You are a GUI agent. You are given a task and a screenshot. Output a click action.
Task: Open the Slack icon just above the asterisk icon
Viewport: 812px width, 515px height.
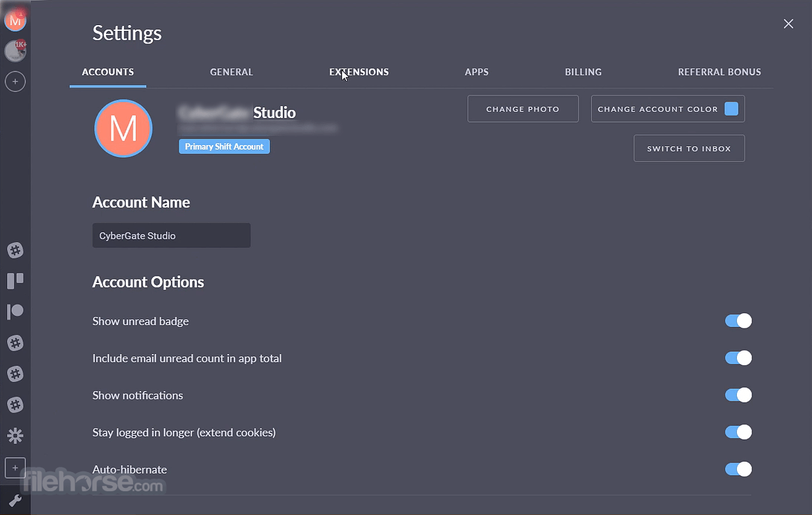15,405
